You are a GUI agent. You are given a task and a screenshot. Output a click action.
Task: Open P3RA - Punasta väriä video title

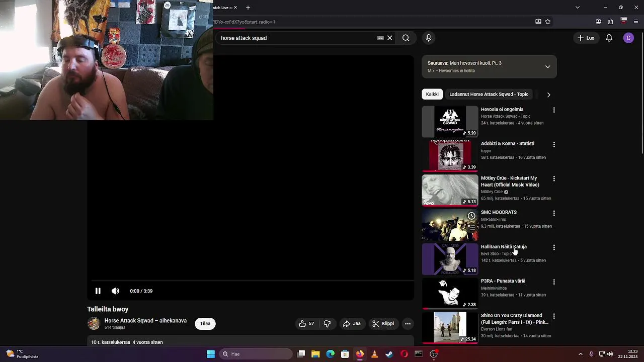(x=503, y=281)
